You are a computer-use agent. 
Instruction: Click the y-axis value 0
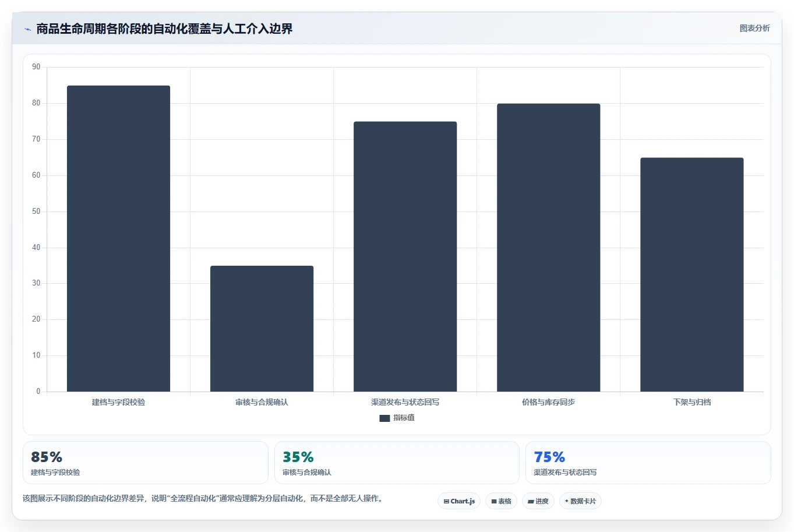(x=38, y=392)
